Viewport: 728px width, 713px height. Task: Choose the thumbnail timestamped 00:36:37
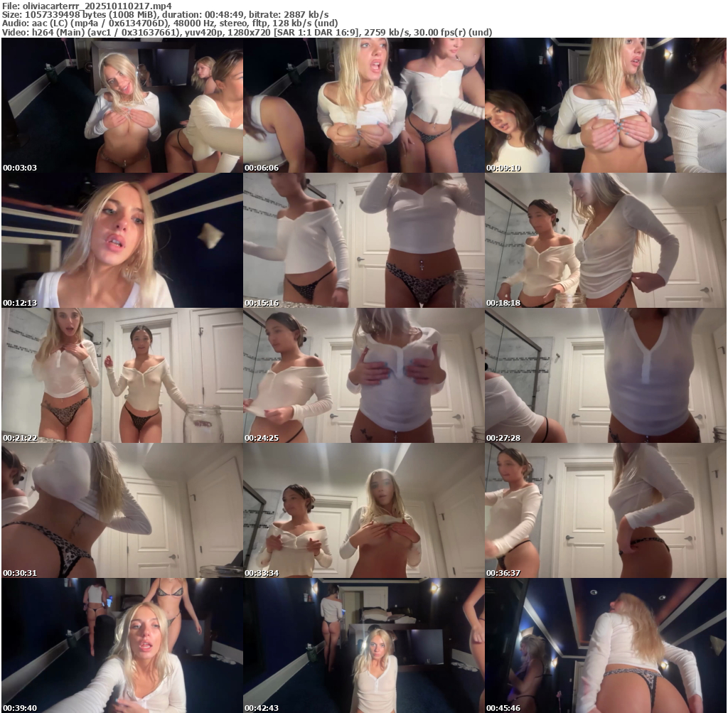(x=606, y=510)
